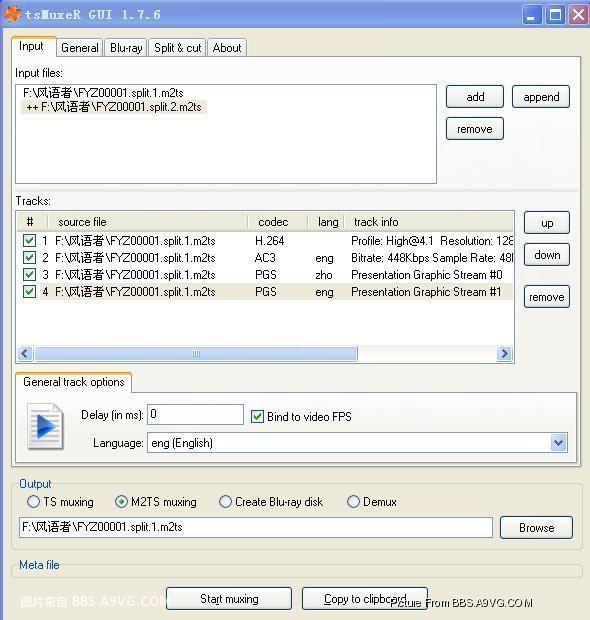This screenshot has height=620, width=590.
Task: Uncheck track 4 PGS eng checkbox
Action: [x=29, y=291]
